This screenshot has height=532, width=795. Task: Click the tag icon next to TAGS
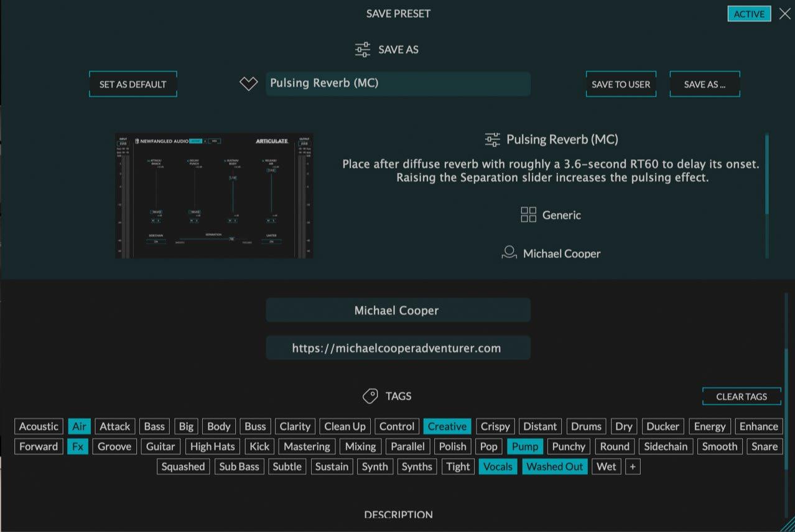pyautogui.click(x=370, y=396)
